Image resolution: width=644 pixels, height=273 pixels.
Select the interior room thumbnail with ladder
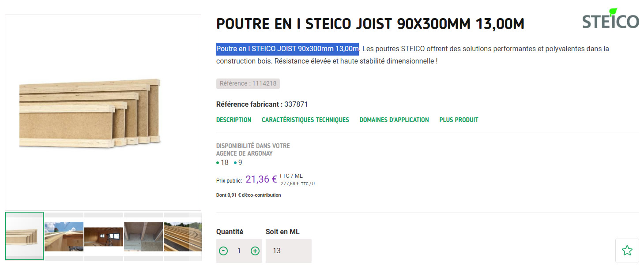coord(103,236)
